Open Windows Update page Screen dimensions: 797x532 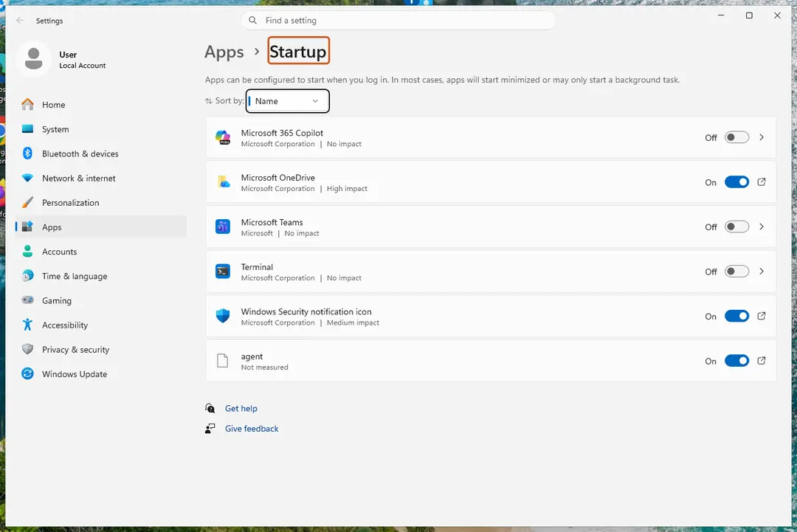100,374
